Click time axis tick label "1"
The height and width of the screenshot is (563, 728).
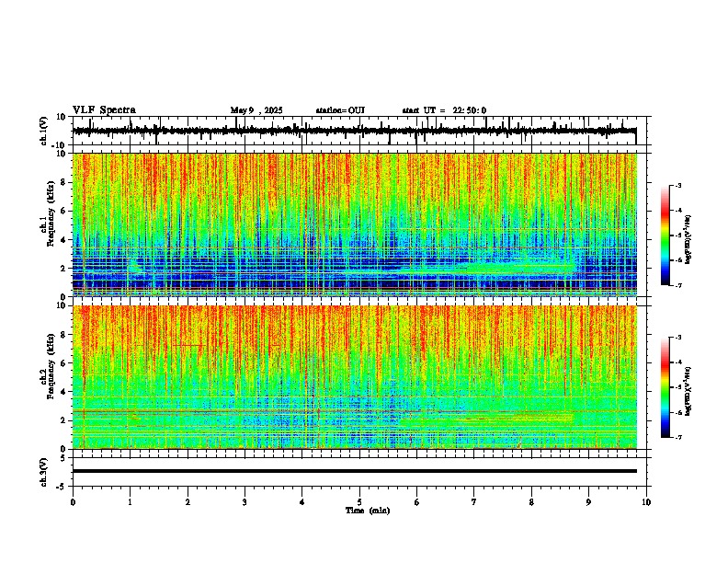[130, 502]
